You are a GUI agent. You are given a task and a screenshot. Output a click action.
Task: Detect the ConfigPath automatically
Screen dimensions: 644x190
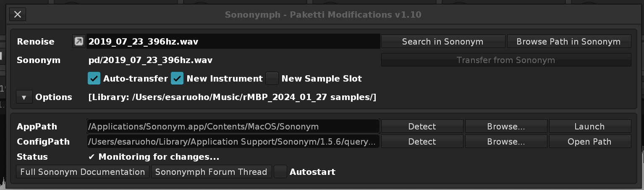tap(422, 142)
